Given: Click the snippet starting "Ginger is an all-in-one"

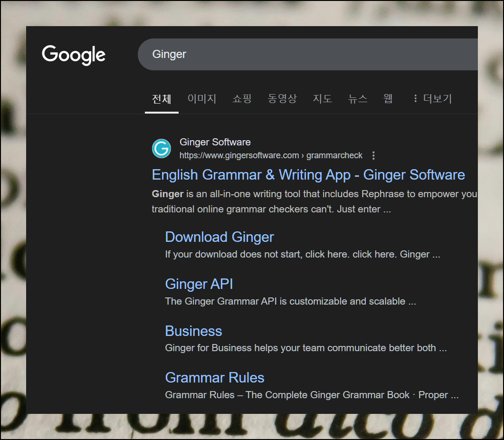Looking at the screenshot, I should (314, 201).
